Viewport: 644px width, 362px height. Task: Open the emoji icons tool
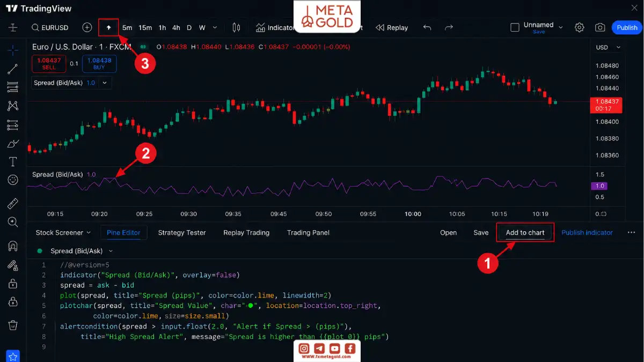(13, 180)
